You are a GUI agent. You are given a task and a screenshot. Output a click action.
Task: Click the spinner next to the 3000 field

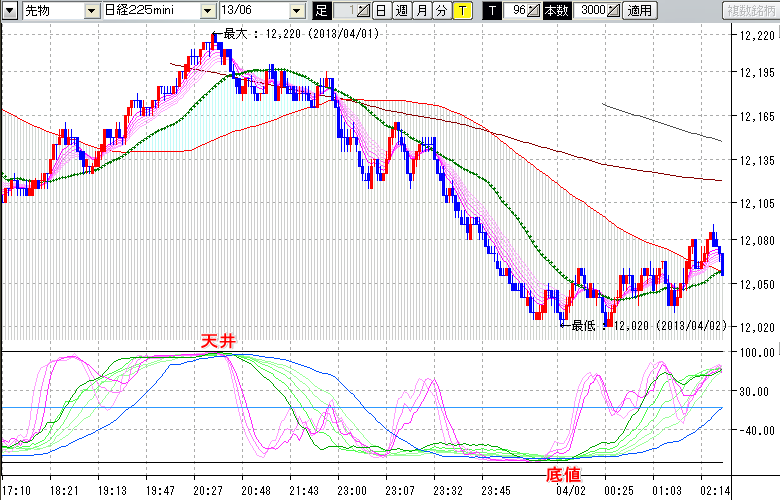point(613,11)
